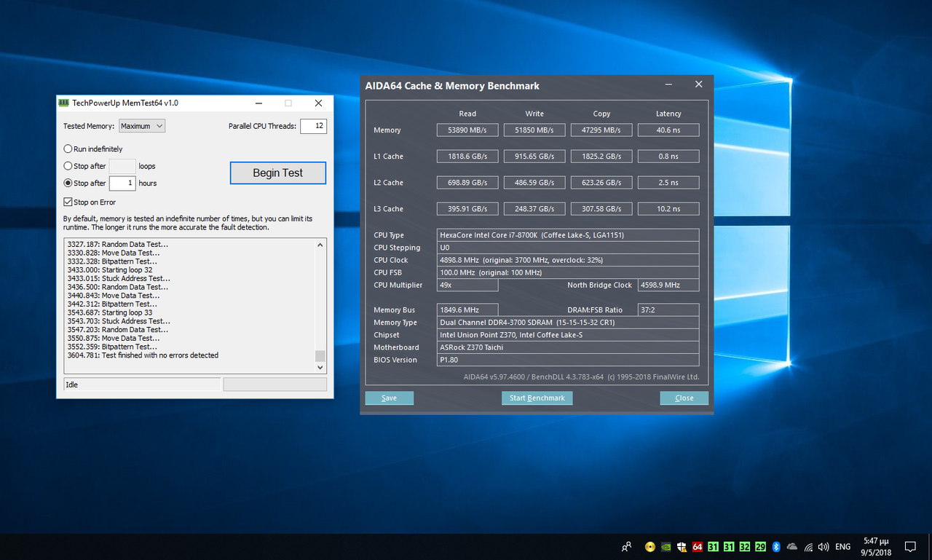The width and height of the screenshot is (932, 560).
Task: Click the MemTest64 progress bar
Action: 275,384
